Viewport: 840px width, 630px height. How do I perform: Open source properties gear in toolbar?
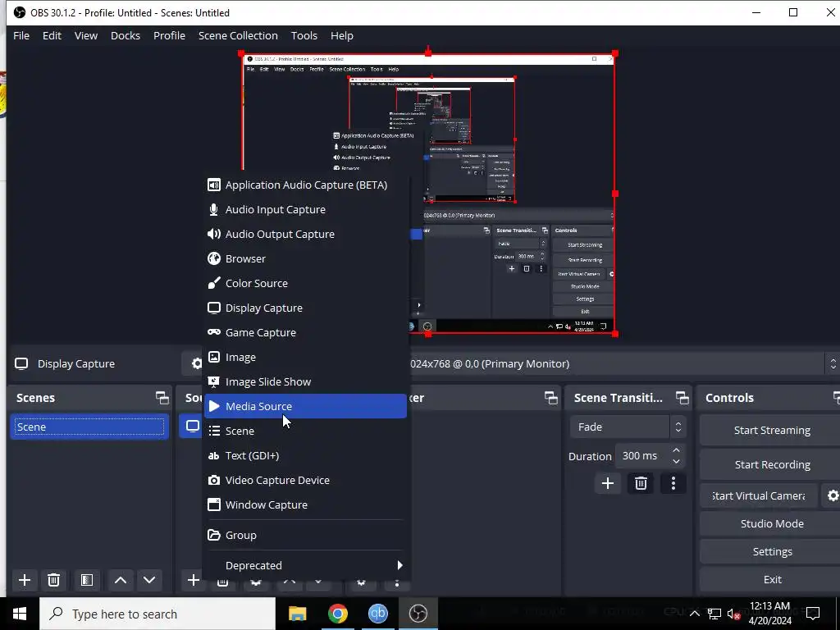pyautogui.click(x=197, y=363)
